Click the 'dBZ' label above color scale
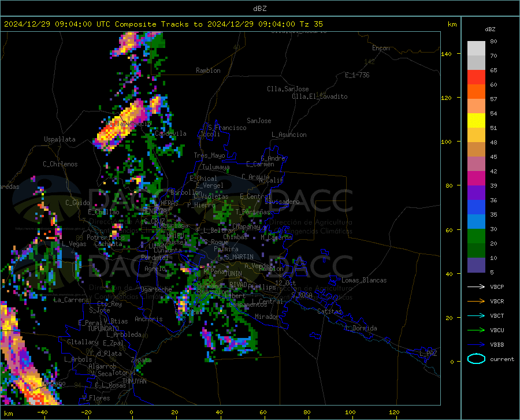The width and height of the screenshot is (520, 420). coord(490,29)
